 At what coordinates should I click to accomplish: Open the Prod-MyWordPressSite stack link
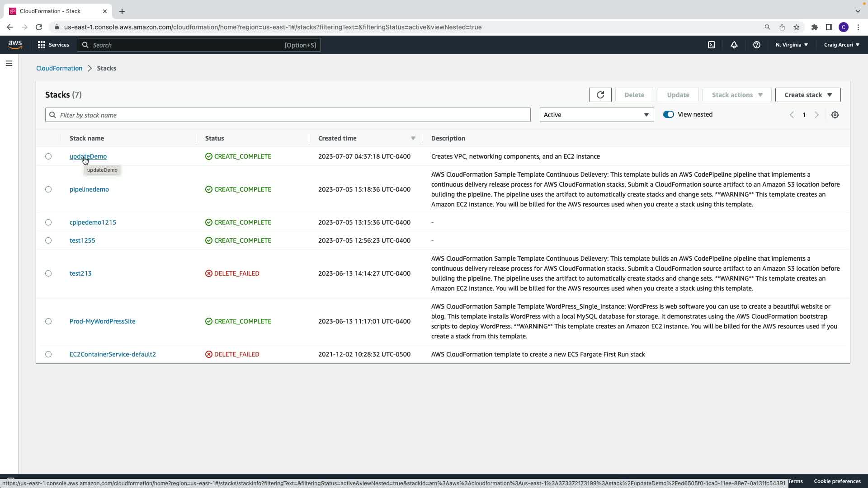pyautogui.click(x=102, y=321)
